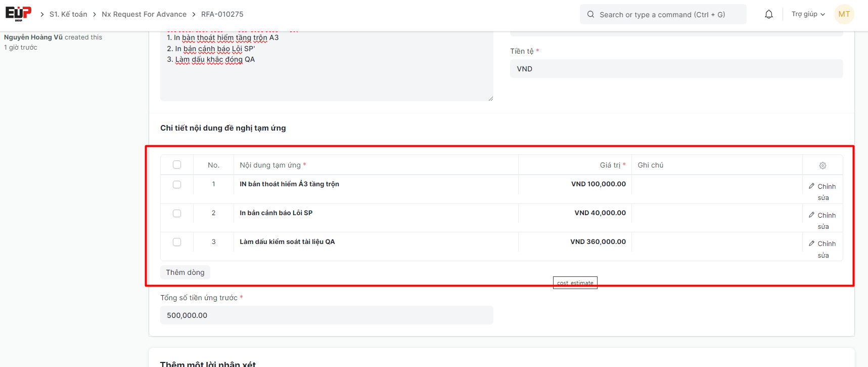Image resolution: width=868 pixels, height=367 pixels.
Task: Check the row 1 checkbox
Action: tap(177, 184)
